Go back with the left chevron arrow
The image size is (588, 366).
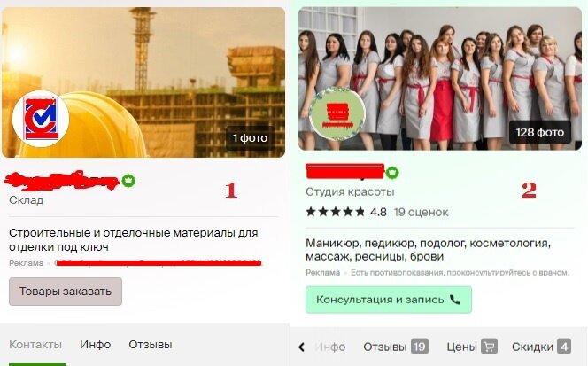coord(301,347)
